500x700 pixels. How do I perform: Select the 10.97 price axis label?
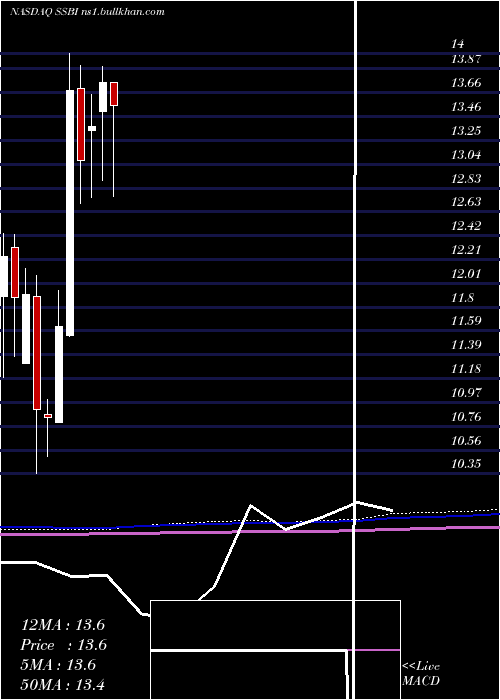tap(466, 393)
